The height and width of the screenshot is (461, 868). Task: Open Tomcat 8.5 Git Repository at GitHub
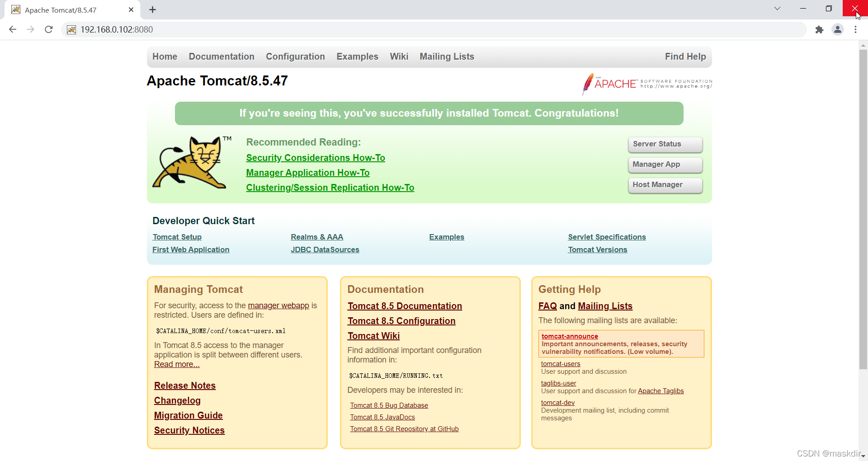(x=404, y=429)
